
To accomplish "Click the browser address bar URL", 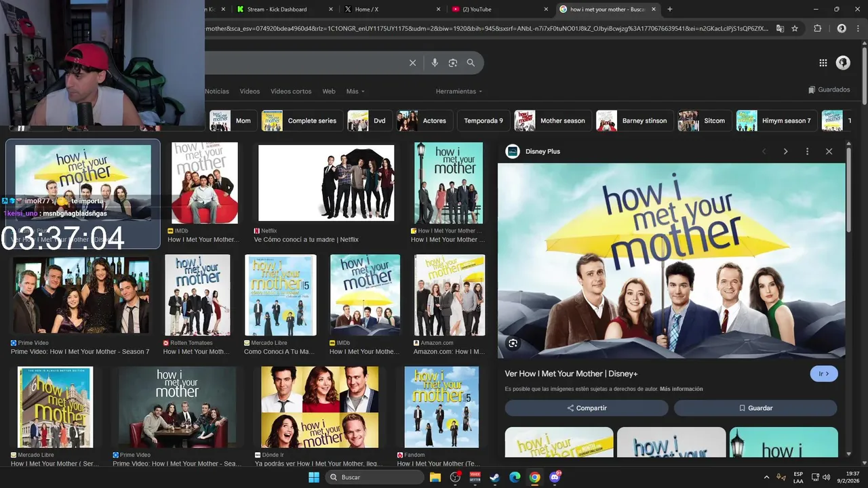I will point(486,28).
